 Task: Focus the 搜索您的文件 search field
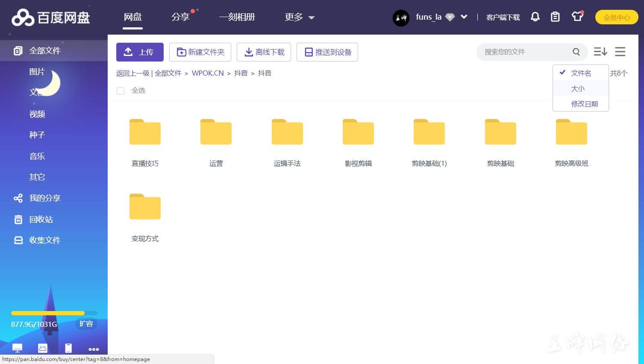526,52
